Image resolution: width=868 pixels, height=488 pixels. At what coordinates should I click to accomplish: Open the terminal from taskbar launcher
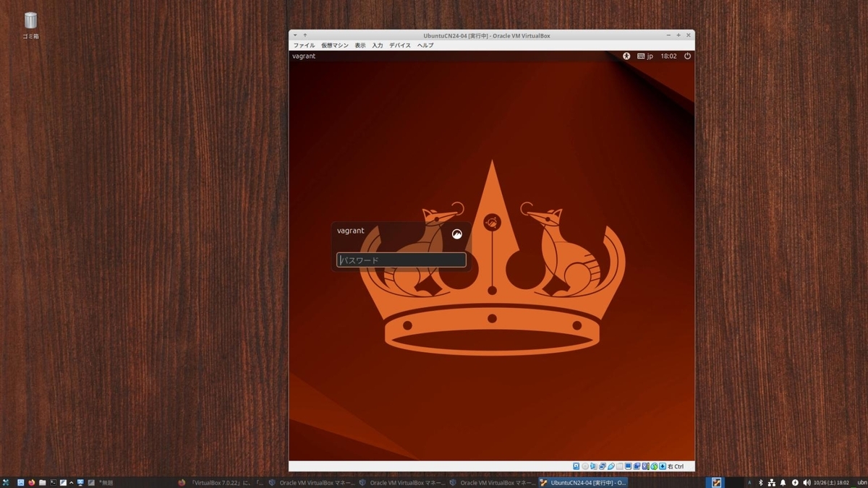pyautogui.click(x=53, y=482)
